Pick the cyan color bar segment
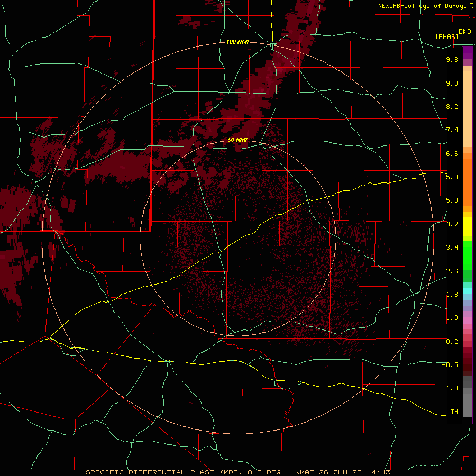This screenshot has height=476, width=476. (x=467, y=290)
